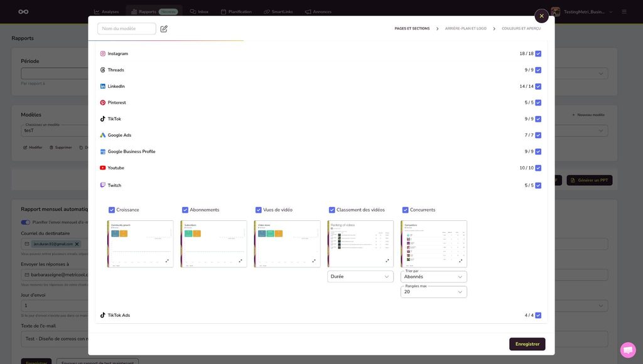Image resolution: width=643 pixels, height=364 pixels.
Task: Click the Pinterest icon in the list
Action: pos(102,102)
